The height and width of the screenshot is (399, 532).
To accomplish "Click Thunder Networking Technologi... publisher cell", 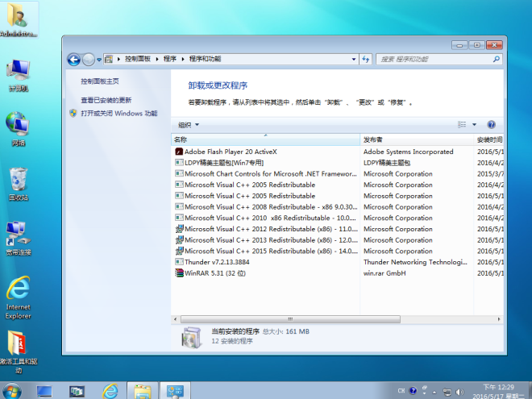I will (415, 262).
